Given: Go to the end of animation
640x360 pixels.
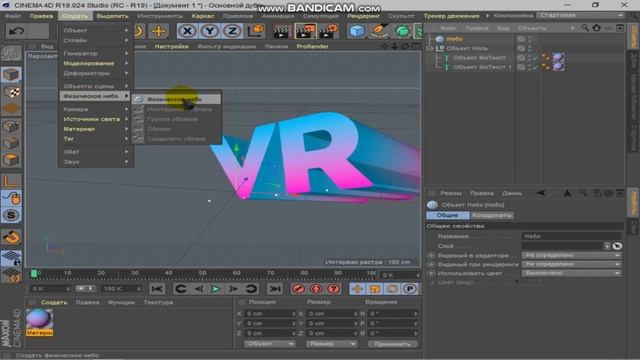Looking at the screenshot, I should (x=275, y=289).
